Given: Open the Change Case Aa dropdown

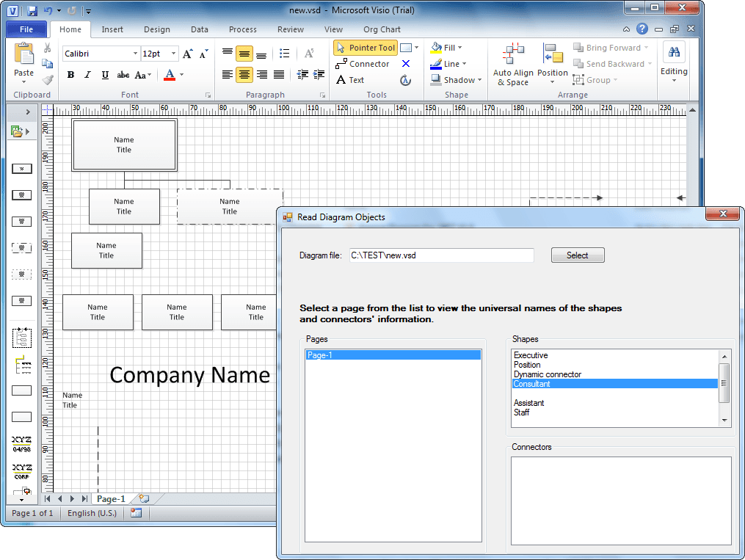Looking at the screenshot, I should pos(143,75).
